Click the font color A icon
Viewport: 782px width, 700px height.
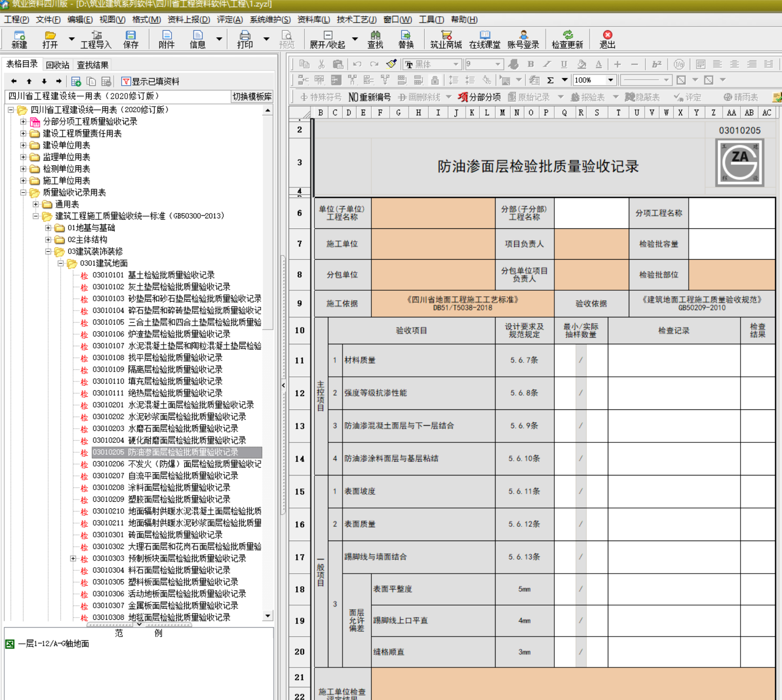[598, 64]
